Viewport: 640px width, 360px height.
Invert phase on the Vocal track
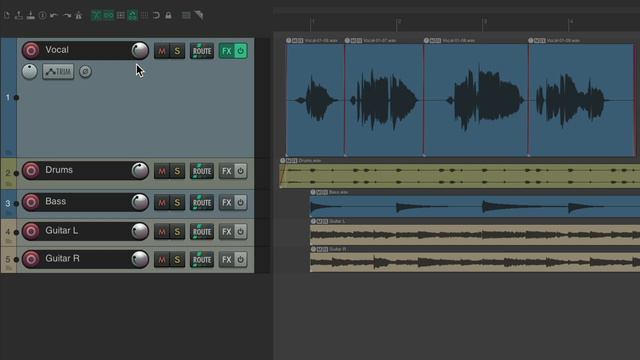tap(85, 72)
